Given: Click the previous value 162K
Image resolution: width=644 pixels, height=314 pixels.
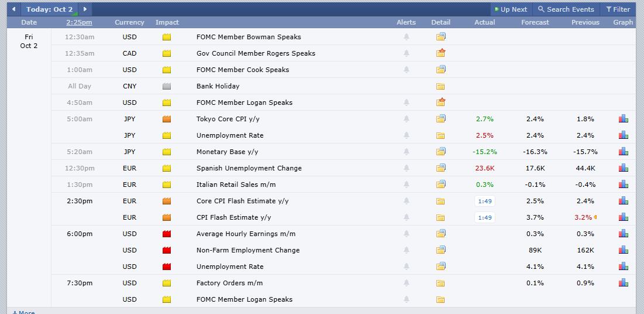Looking at the screenshot, I should pos(586,250).
